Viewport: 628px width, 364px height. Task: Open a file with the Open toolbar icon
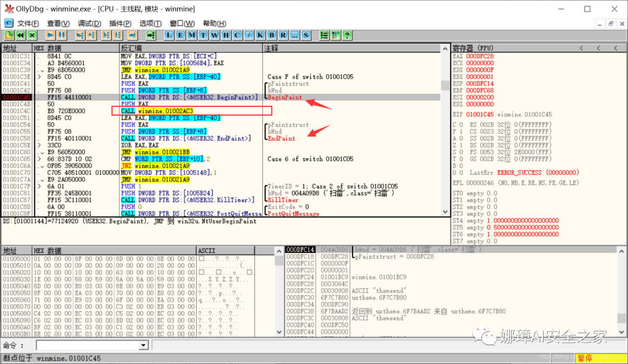[x=9, y=35]
